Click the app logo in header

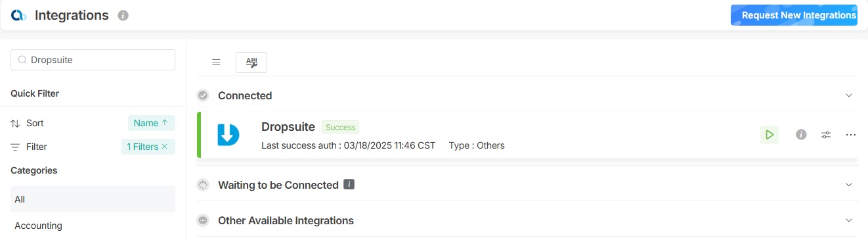click(x=18, y=15)
